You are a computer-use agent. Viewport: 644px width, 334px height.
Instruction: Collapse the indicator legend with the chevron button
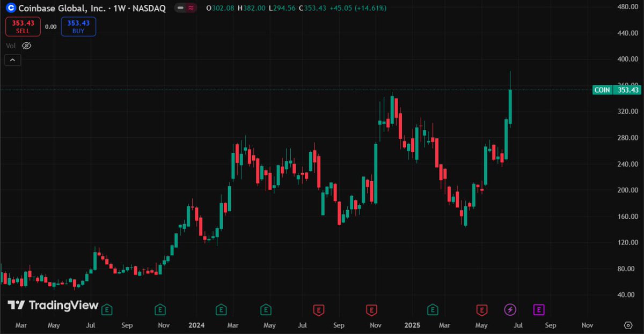[x=13, y=60]
